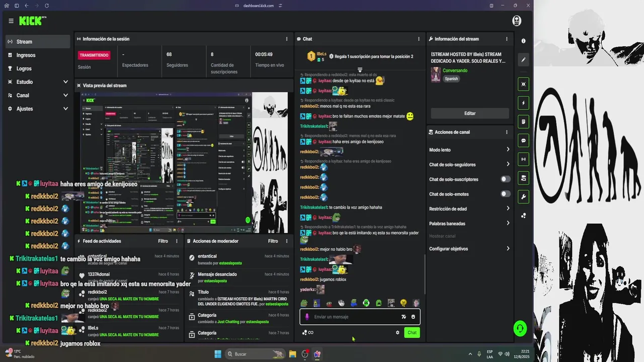Click the chat panel vertical scrollbar
The height and width of the screenshot is (362, 644).
[x=425, y=274]
